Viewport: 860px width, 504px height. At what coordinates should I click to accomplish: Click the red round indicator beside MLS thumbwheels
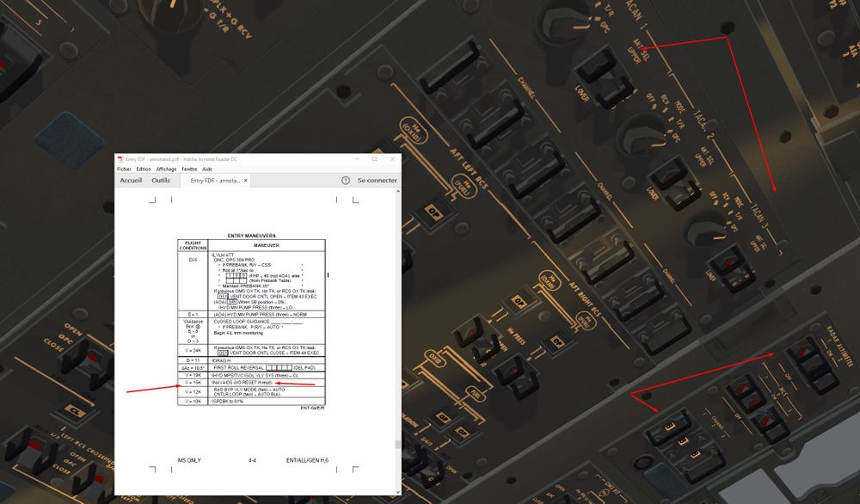coord(643,463)
